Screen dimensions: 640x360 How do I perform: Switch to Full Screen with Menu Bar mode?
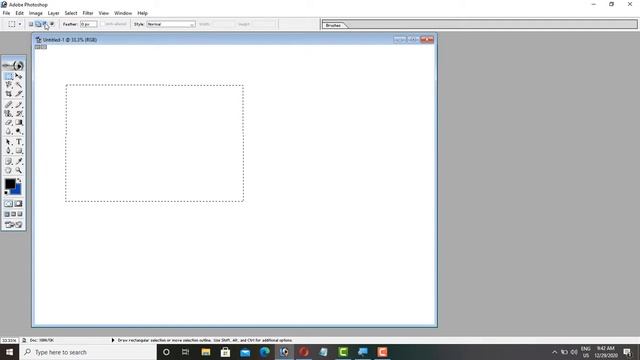pyautogui.click(x=13, y=214)
